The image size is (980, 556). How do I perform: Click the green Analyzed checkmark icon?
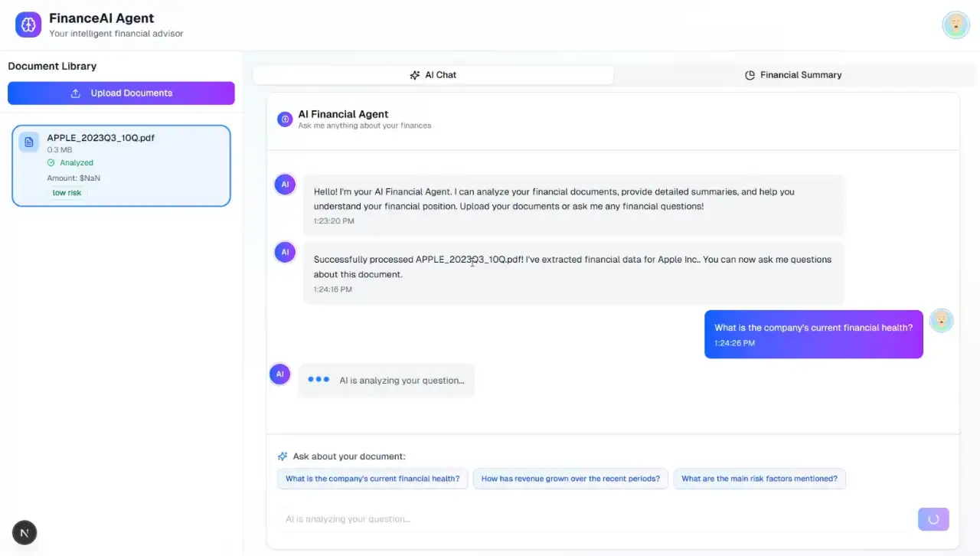tap(51, 162)
